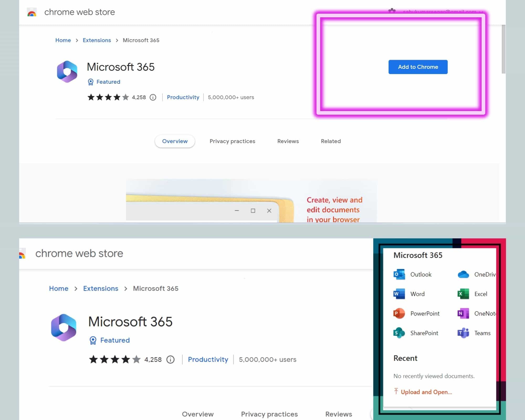Image resolution: width=525 pixels, height=420 pixels.
Task: Open Productivity category link in bottom screenshot
Action: [x=208, y=359]
